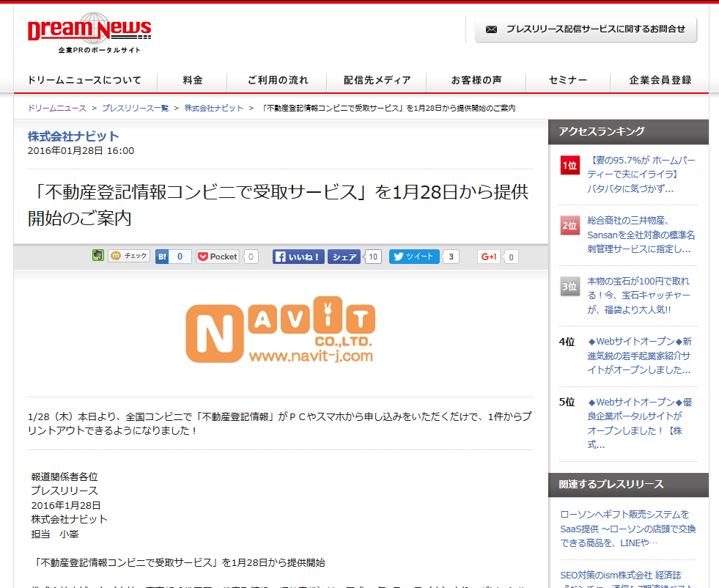
Task: Click the body subtitle ending 1月28日から提供開始
Action: tap(178, 563)
